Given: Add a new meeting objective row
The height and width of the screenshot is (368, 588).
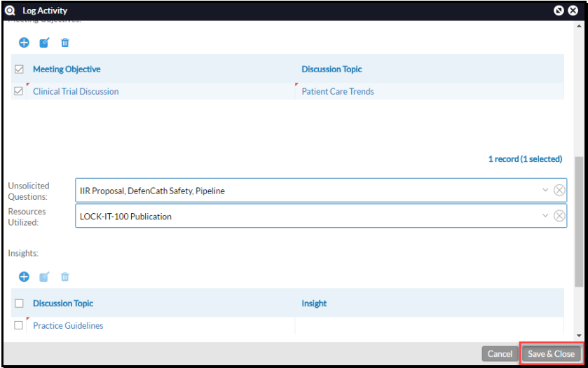Looking at the screenshot, I should coord(24,42).
